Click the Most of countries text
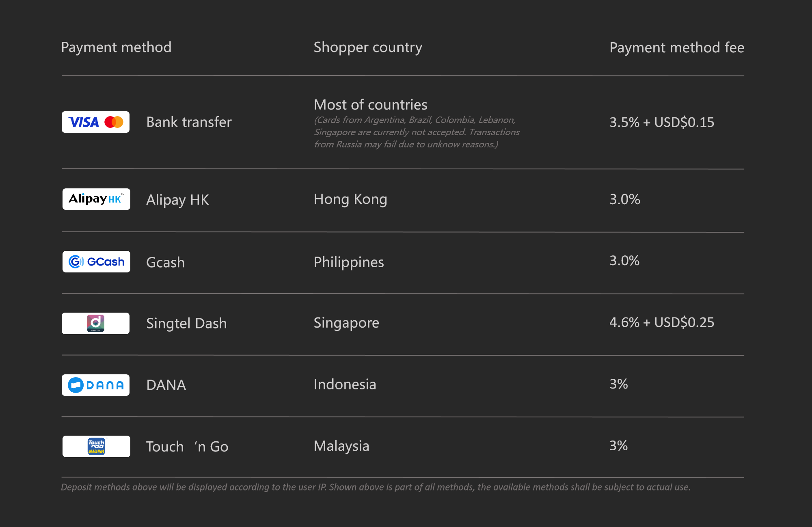This screenshot has width=812, height=527. point(370,105)
